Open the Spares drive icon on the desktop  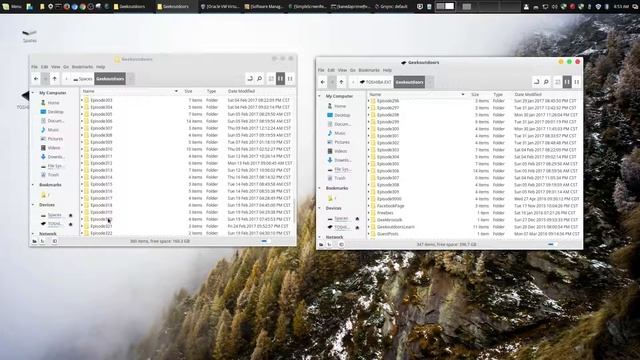[x=29, y=36]
